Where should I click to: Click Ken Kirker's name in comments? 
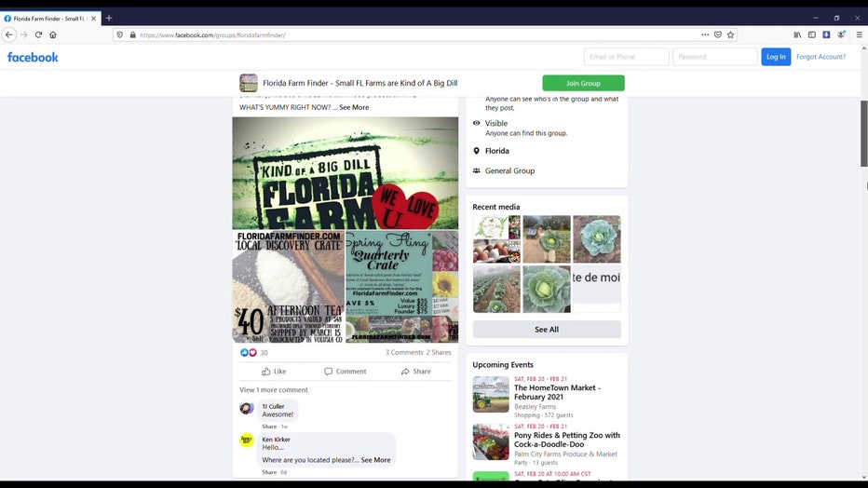point(276,440)
